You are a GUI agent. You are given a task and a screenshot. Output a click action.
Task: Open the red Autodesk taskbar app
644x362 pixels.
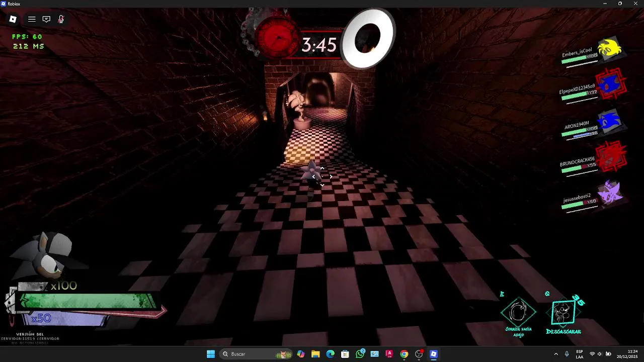[389, 354]
